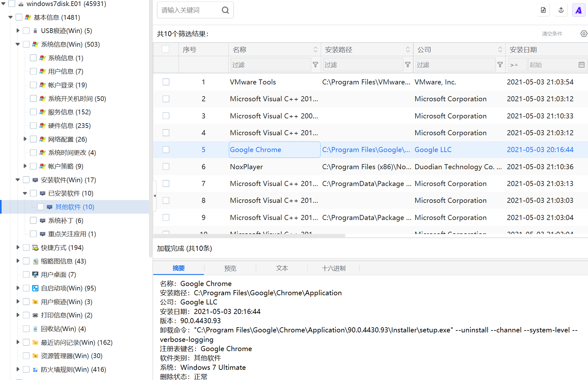Image resolution: width=588 pixels, height=380 pixels.
Task: Open the calendar icon for 安装日期
Action: (x=581, y=65)
